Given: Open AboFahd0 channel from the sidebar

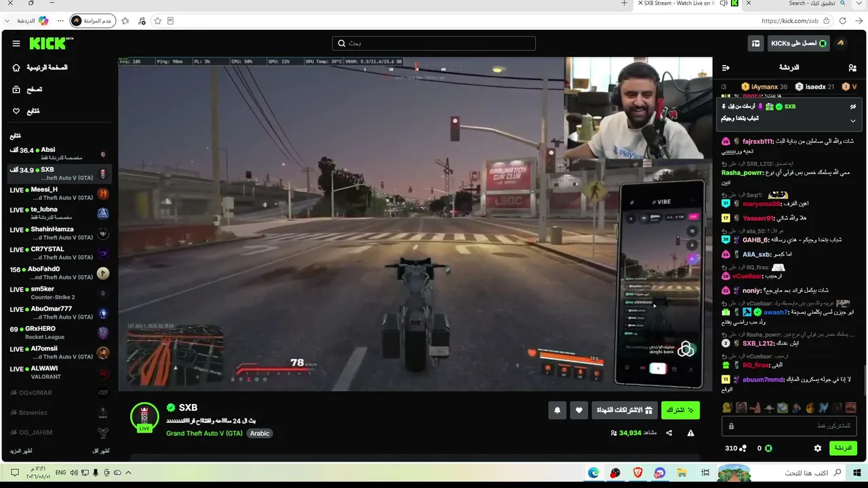Looking at the screenshot, I should click(x=59, y=273).
